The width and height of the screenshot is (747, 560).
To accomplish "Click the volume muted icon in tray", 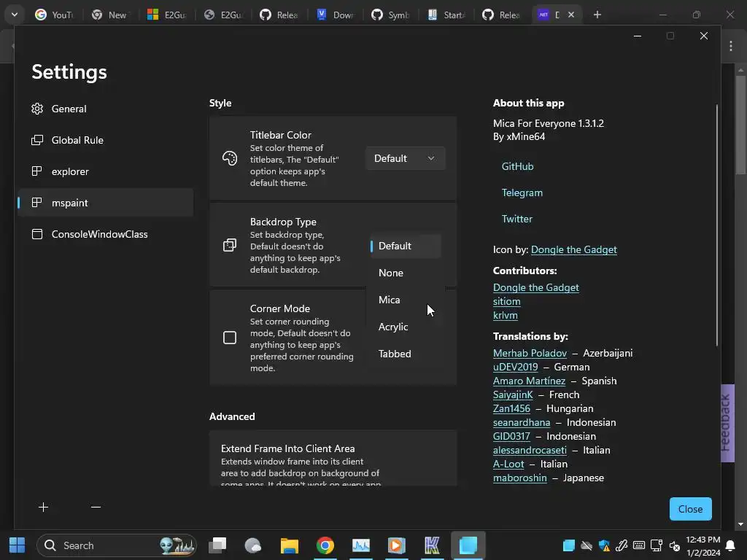I will pos(674,545).
